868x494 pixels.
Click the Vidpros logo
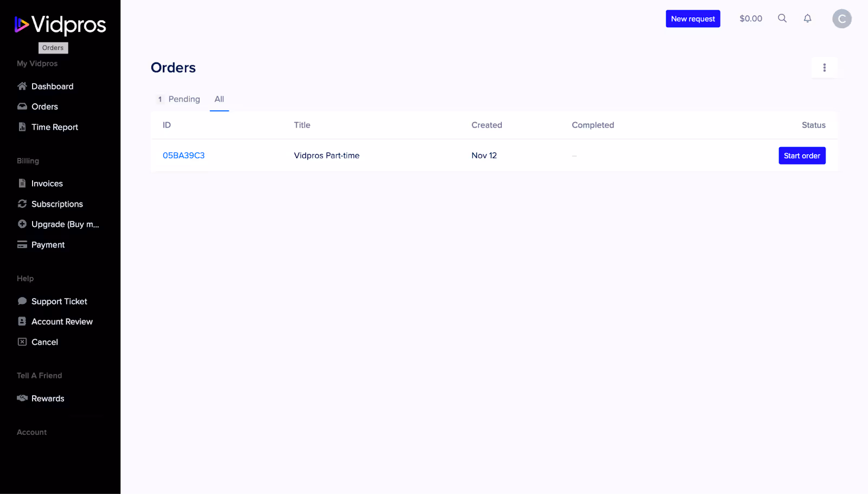click(60, 24)
